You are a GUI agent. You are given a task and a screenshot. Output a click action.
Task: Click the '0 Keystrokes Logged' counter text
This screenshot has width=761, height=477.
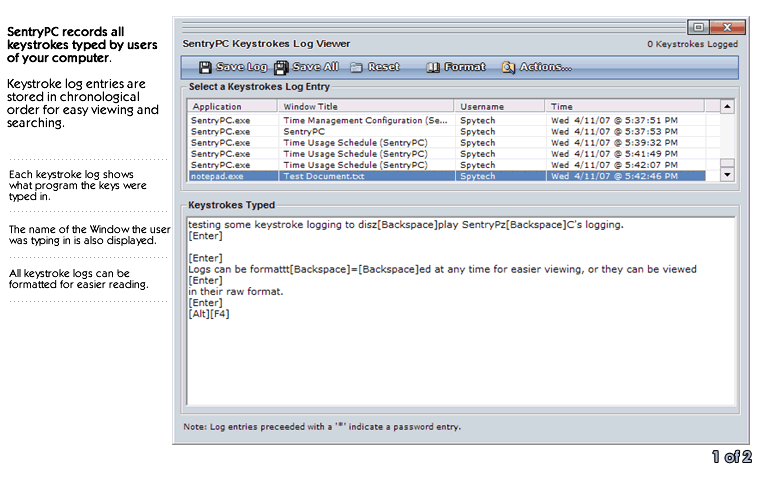(692, 44)
